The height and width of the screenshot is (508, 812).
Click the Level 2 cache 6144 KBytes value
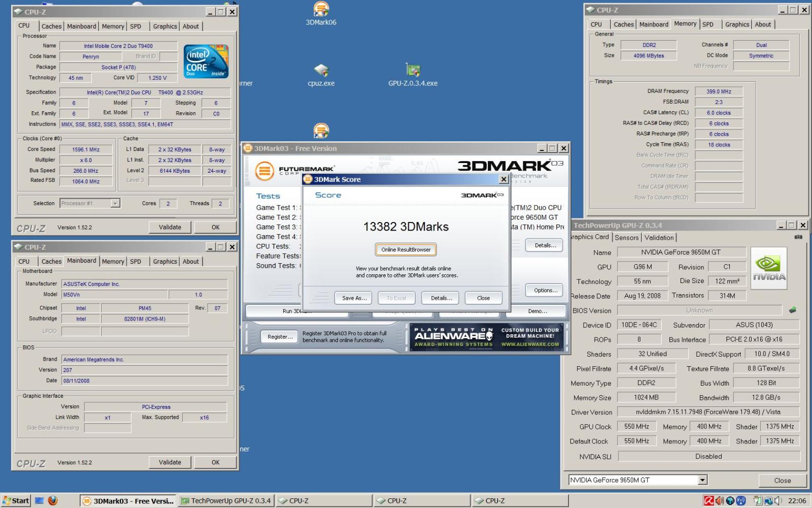[x=175, y=171]
